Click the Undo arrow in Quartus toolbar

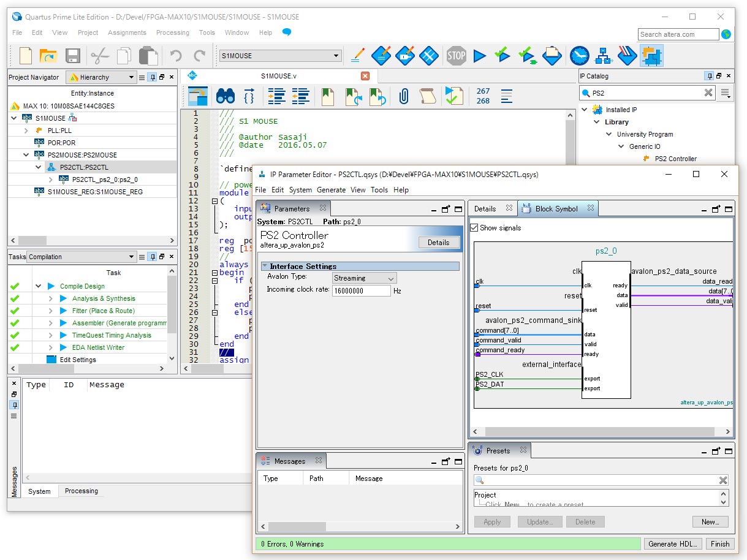coord(176,56)
